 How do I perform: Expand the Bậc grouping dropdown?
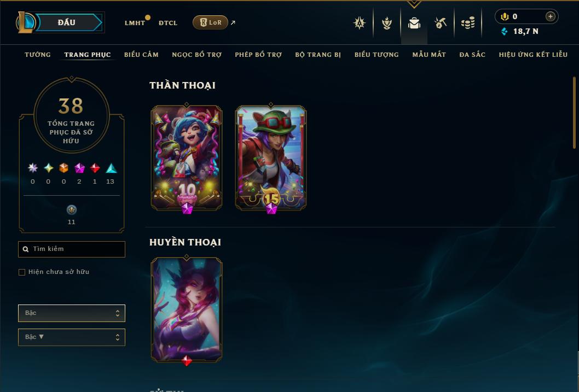pyautogui.click(x=72, y=313)
